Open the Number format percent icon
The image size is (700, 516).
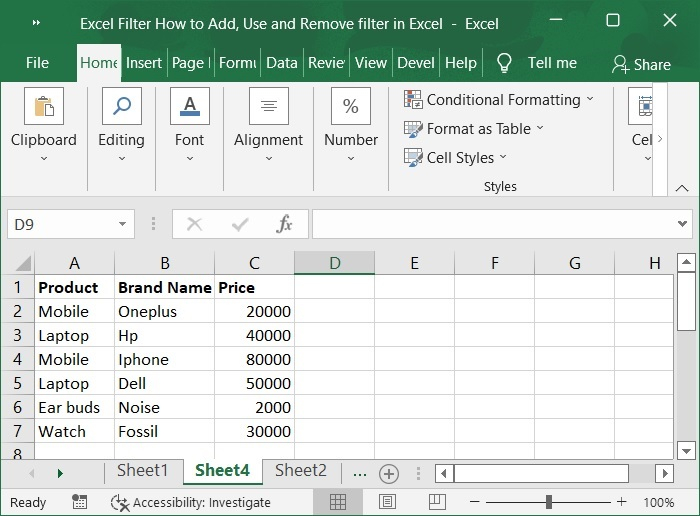pyautogui.click(x=350, y=107)
